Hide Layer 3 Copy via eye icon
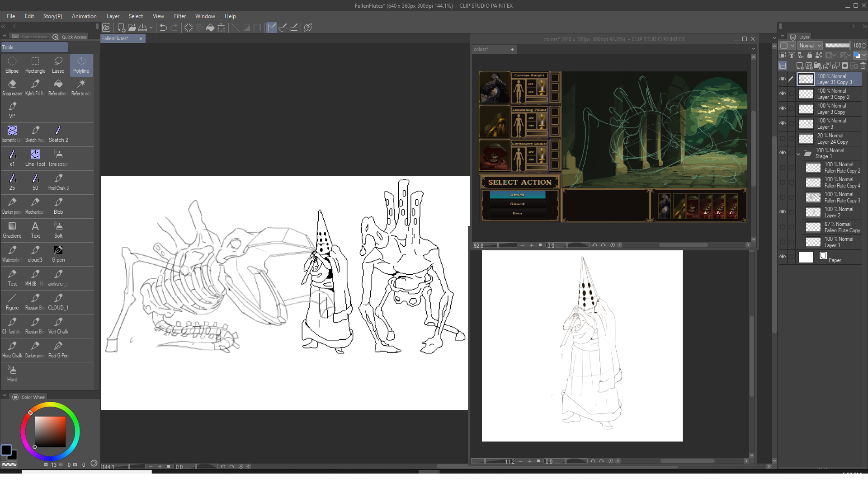 pos(783,108)
